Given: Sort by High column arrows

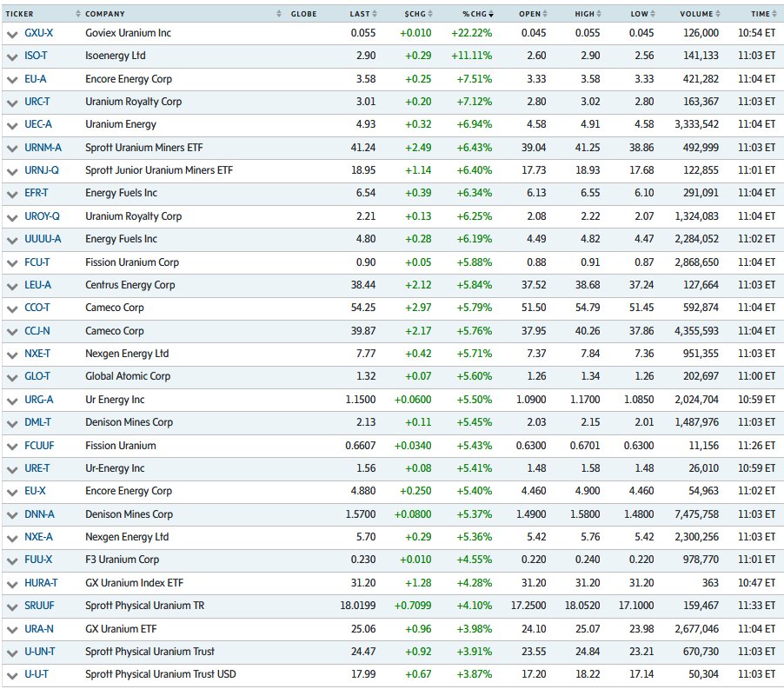Looking at the screenshot, I should pos(599,14).
